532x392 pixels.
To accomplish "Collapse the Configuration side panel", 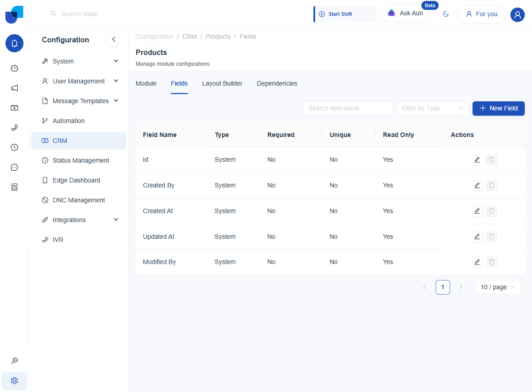I will tap(114, 39).
